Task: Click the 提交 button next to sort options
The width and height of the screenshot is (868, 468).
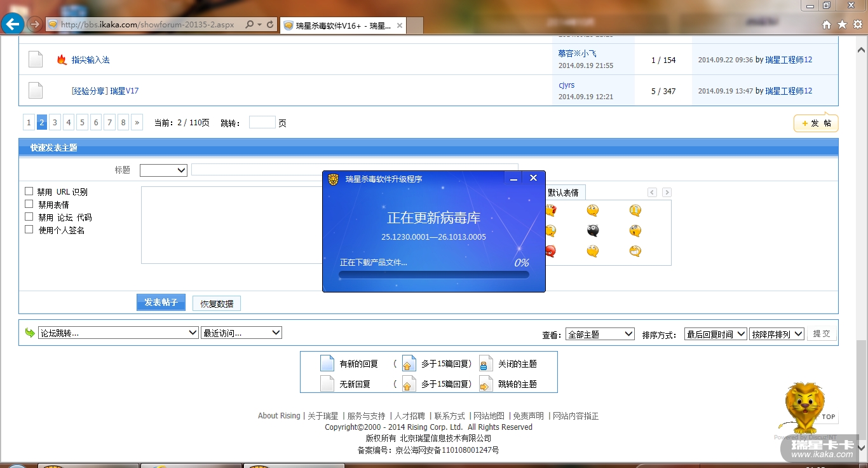Action: 822,334
